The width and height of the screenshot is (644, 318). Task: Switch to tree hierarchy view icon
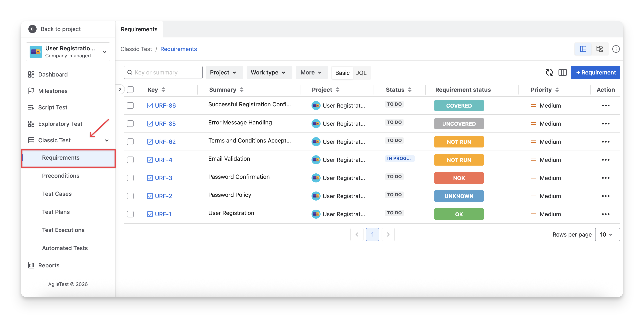599,49
